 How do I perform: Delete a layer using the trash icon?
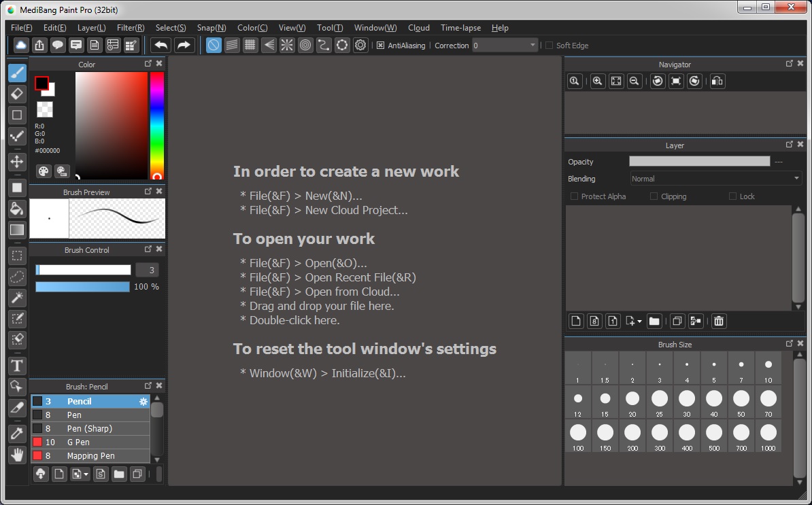point(718,321)
